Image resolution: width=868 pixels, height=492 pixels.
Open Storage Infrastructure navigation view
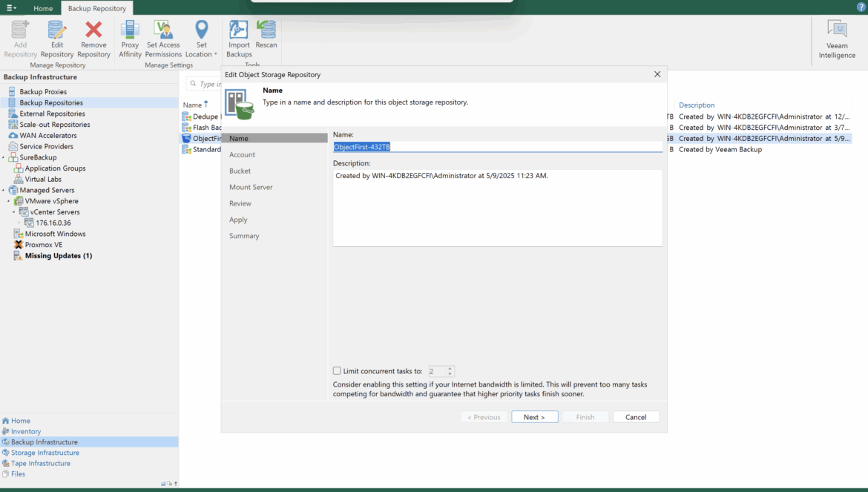click(x=45, y=453)
